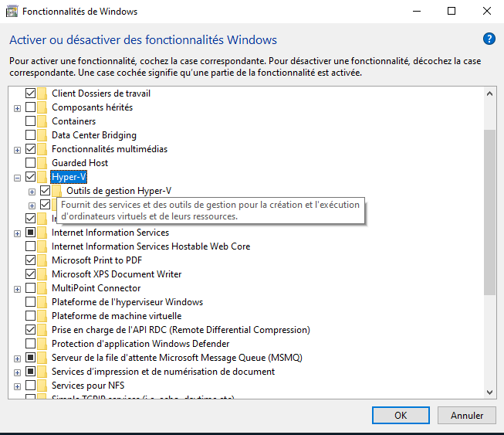The image size is (504, 435).
Task: Tick the Containers checkbox
Action: pos(31,121)
